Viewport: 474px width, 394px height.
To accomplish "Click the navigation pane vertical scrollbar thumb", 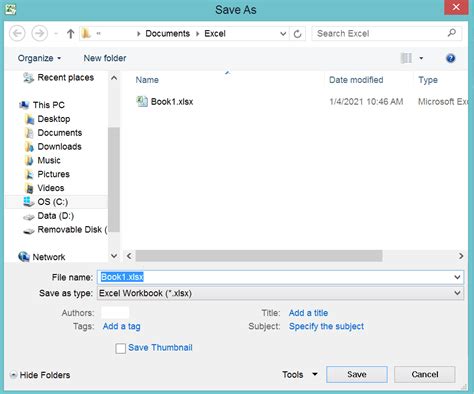I will coord(114,179).
